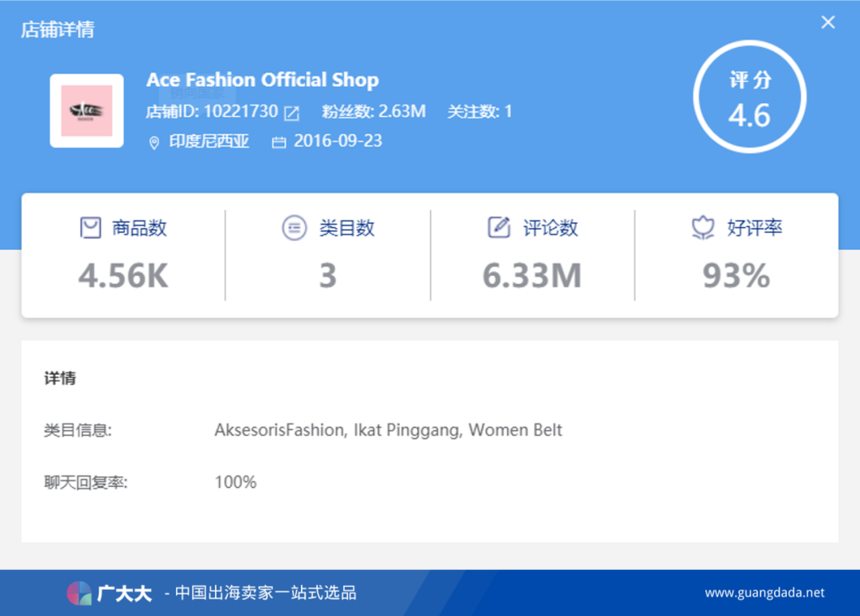Click the calendar icon beside 2016-09-23
This screenshot has height=616, width=860.
click(x=279, y=142)
